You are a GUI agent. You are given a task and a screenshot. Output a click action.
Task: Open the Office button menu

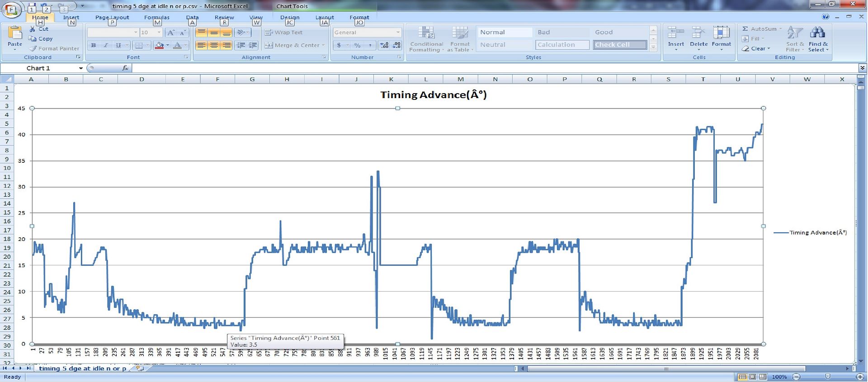(x=12, y=9)
